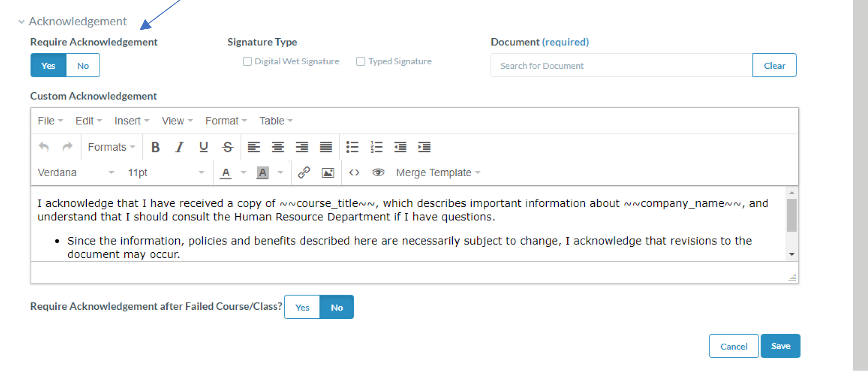868x371 pixels.
Task: Click the Strikethrough icon in the toolbar
Action: point(227,147)
